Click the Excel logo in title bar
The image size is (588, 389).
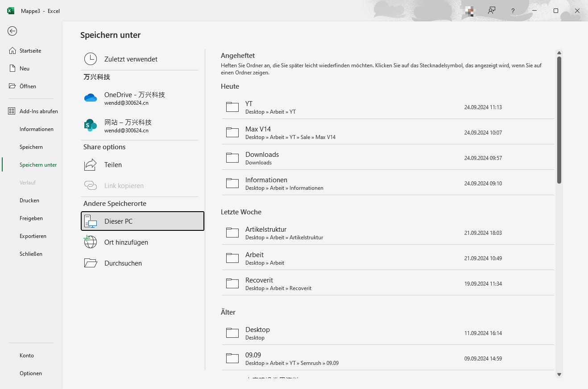[11, 11]
